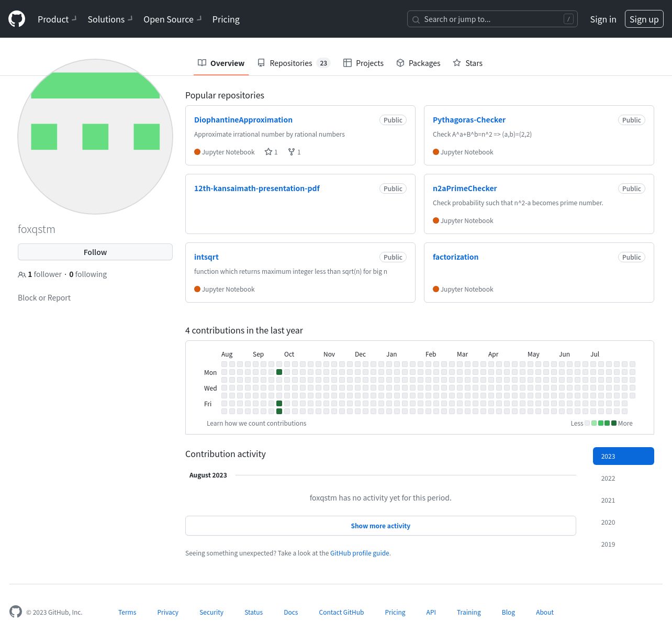Open the factorization repository
Image resolution: width=672 pixels, height=644 pixels.
click(x=455, y=257)
